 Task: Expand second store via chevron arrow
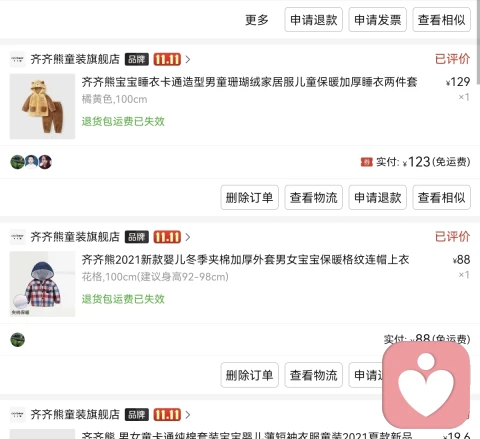[188, 237]
